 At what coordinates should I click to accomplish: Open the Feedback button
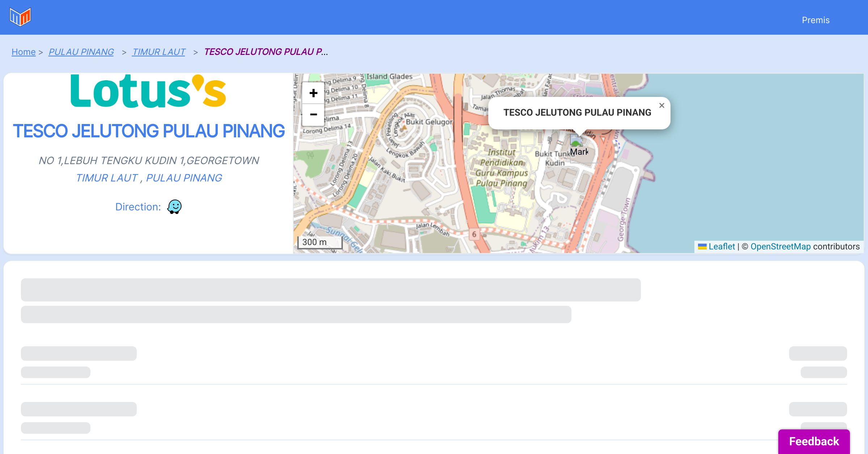point(814,441)
